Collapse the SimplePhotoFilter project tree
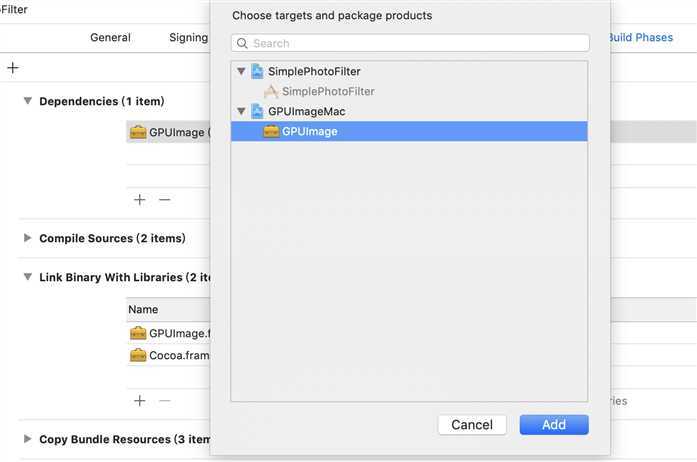This screenshot has width=697, height=462. click(241, 71)
